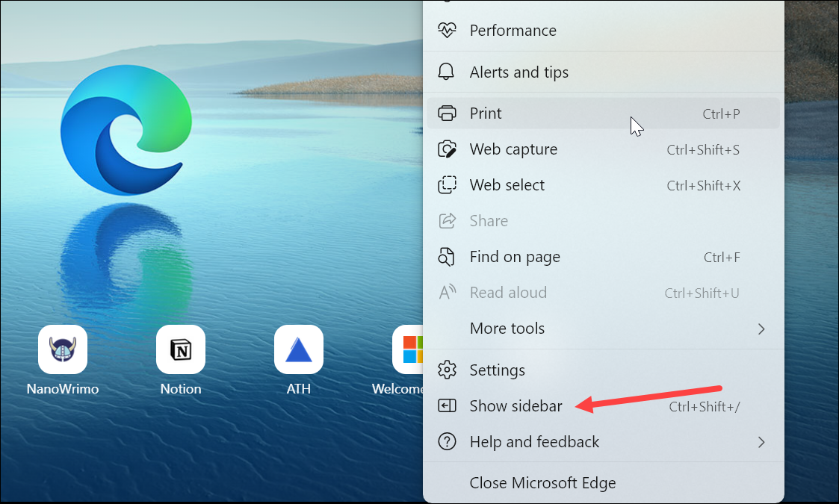Click the Settings gear icon
839x504 pixels.
point(447,370)
